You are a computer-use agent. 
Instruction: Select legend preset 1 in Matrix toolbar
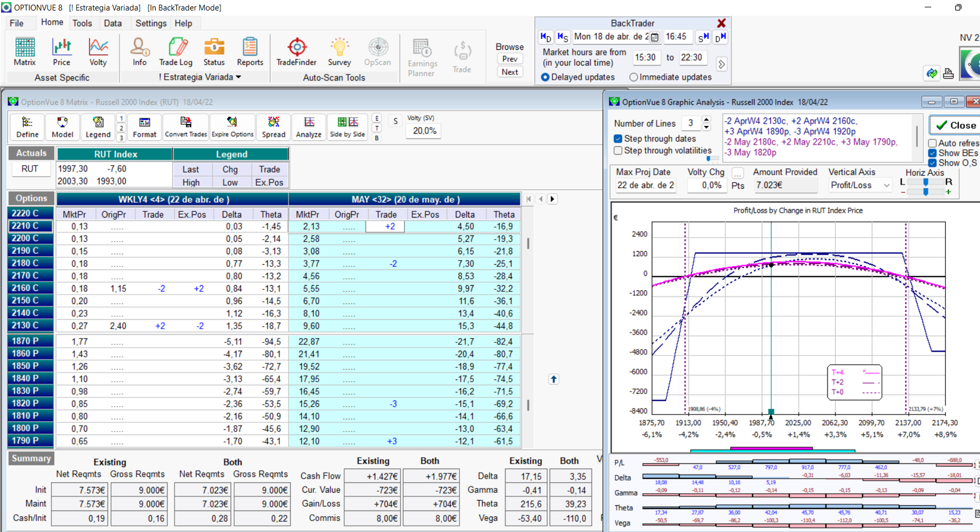pyautogui.click(x=121, y=118)
